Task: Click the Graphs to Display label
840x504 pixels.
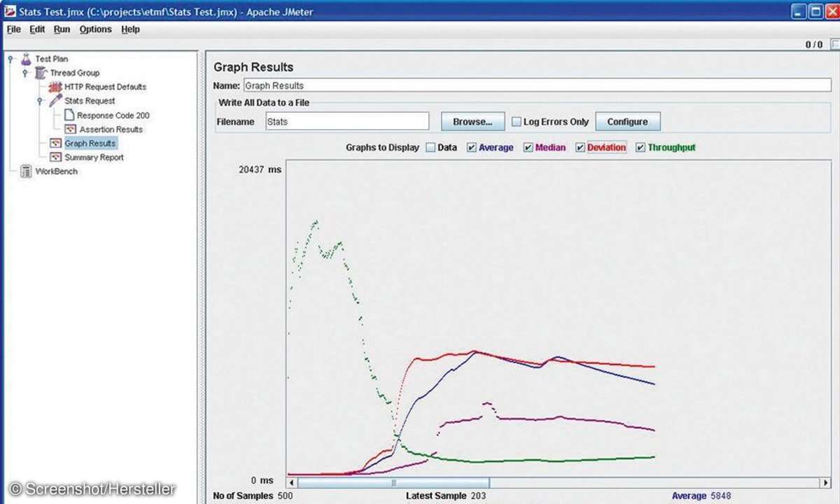Action: [382, 148]
